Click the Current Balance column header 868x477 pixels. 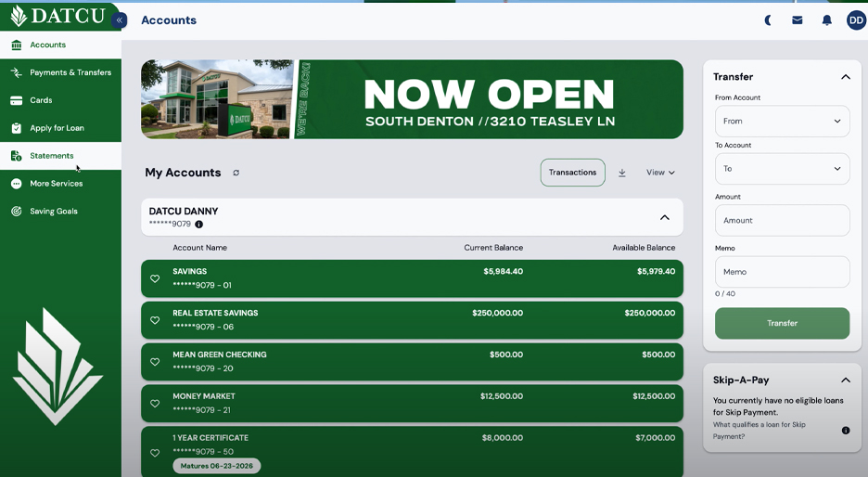(493, 248)
